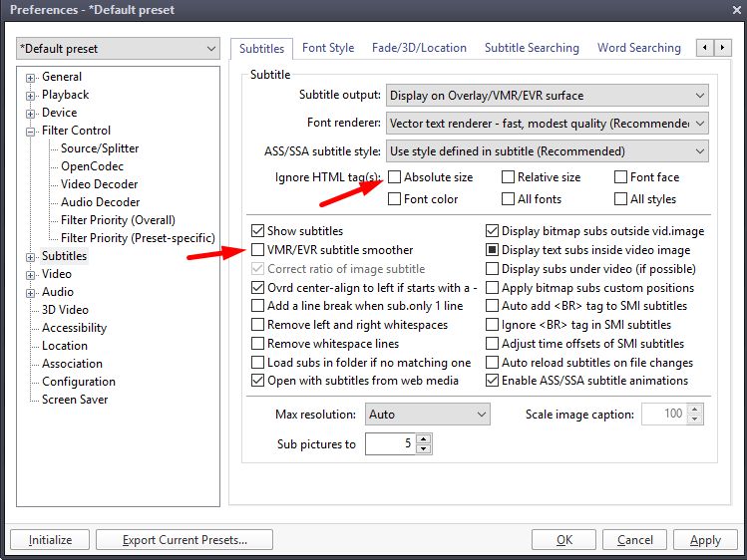
Task: Enable Add a line break when sub.only 1 line
Action: (x=257, y=306)
